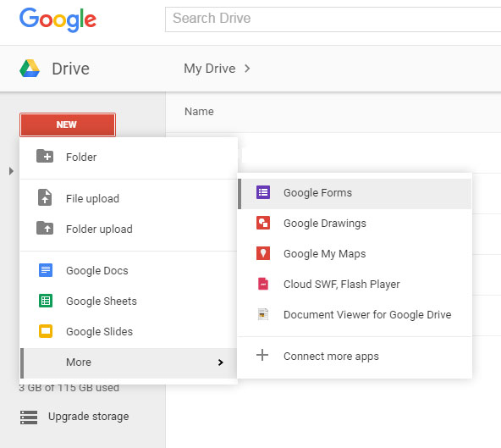Click the Folder upload icon
501x448 pixels.
[45, 228]
